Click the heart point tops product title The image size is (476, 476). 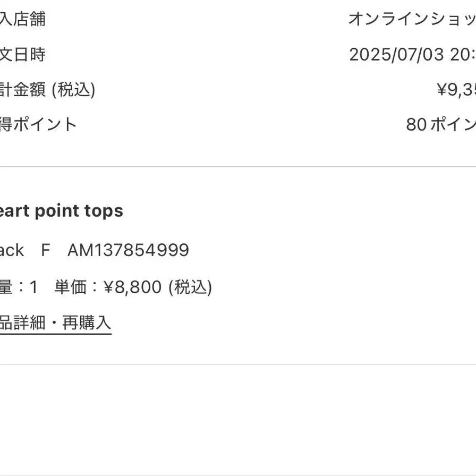(61, 211)
